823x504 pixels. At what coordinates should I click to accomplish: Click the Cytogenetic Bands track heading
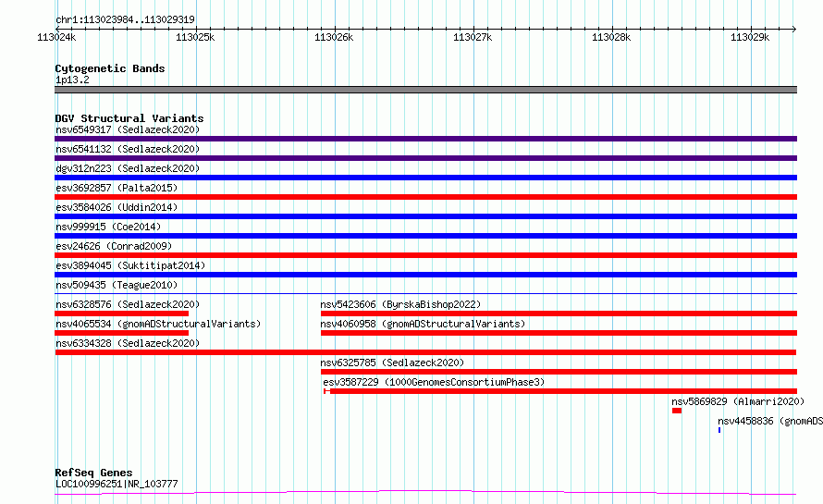click(110, 68)
